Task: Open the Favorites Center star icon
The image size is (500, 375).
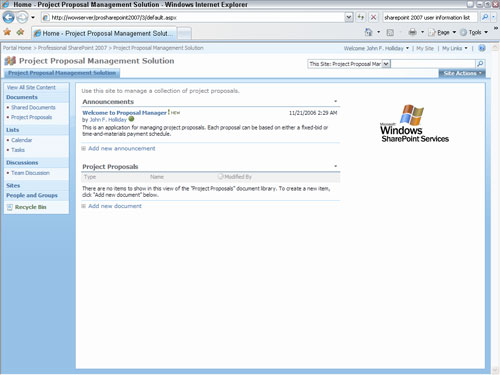Action: (7, 32)
